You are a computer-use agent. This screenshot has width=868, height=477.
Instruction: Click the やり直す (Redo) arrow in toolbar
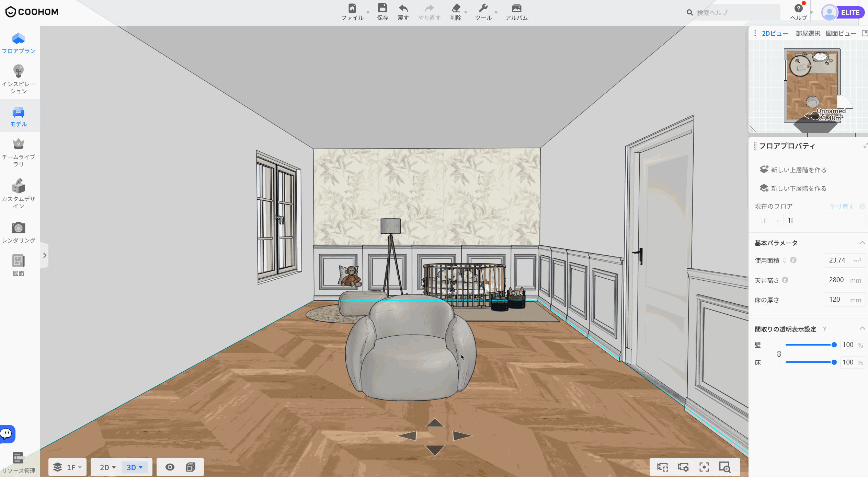click(430, 8)
